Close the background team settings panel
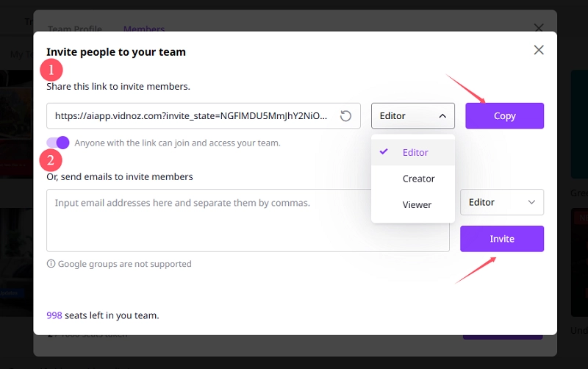 [539, 27]
